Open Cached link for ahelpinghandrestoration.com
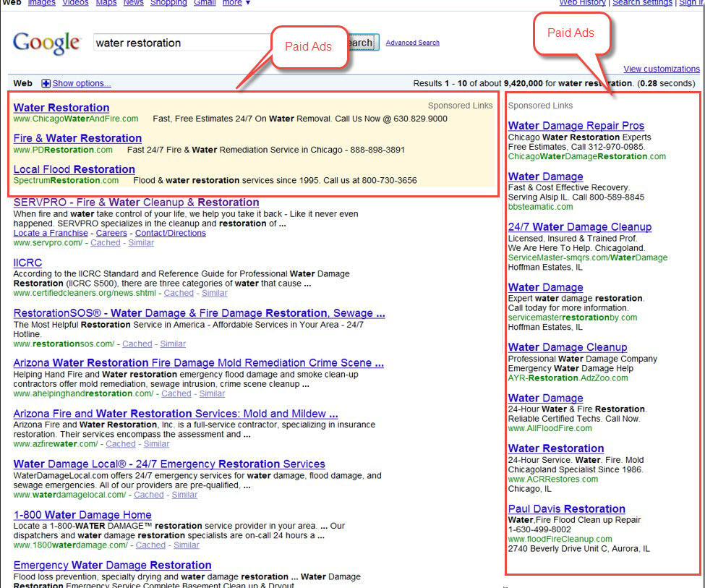Screen dimensions: 705x588 (x=176, y=393)
